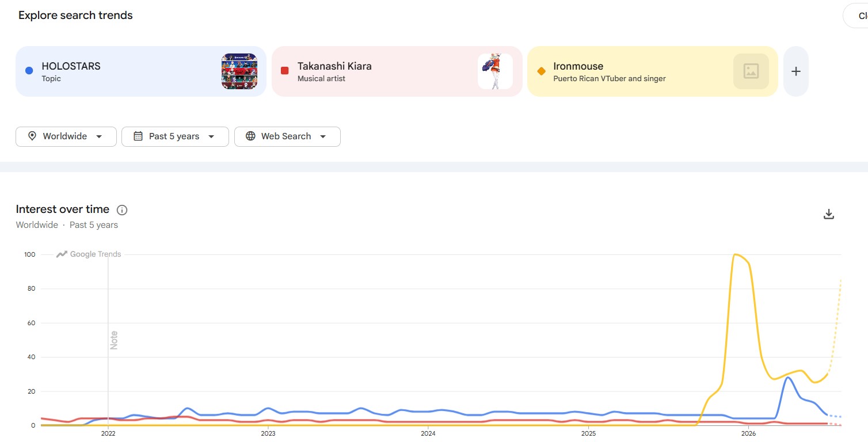Click the 2022 label on the time axis
The image size is (868, 442).
108,433
